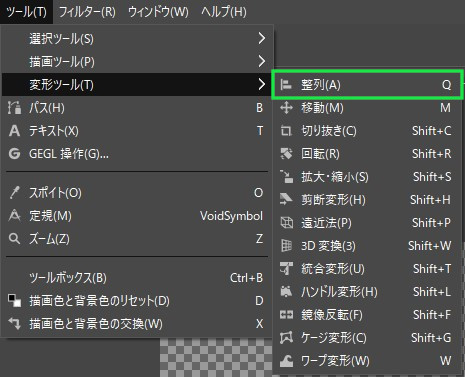465x377 pixels.
Task: Click the Crop tool icon next to 切り抜き(C)
Action: (286, 131)
